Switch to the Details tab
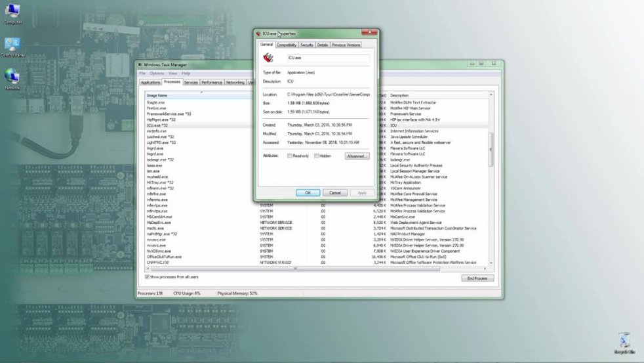The image size is (644, 363). (323, 45)
